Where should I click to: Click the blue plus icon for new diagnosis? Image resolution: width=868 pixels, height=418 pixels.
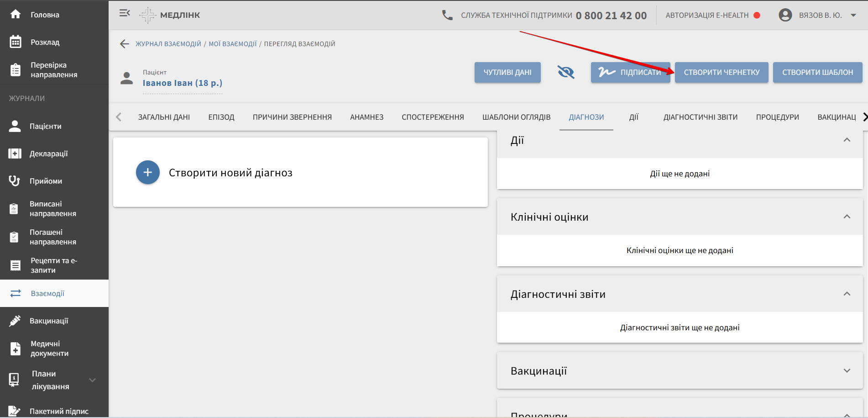148,172
